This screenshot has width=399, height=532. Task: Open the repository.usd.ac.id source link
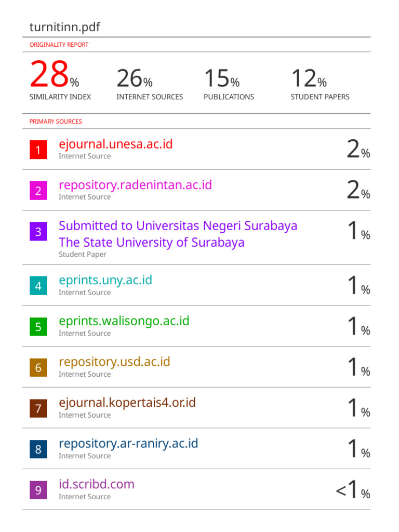point(114,362)
